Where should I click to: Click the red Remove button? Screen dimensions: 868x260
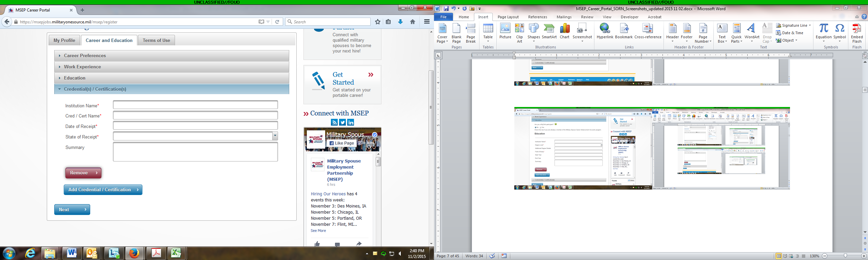(83, 173)
